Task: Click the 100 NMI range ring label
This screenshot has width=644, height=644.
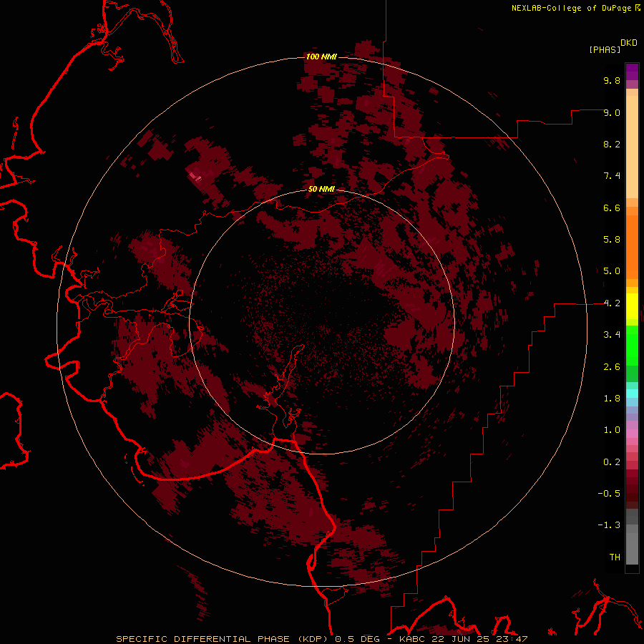Action: (321, 57)
